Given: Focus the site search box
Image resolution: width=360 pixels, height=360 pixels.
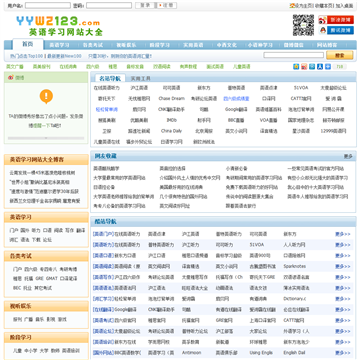Looking at the screenshot, I should 293,55.
